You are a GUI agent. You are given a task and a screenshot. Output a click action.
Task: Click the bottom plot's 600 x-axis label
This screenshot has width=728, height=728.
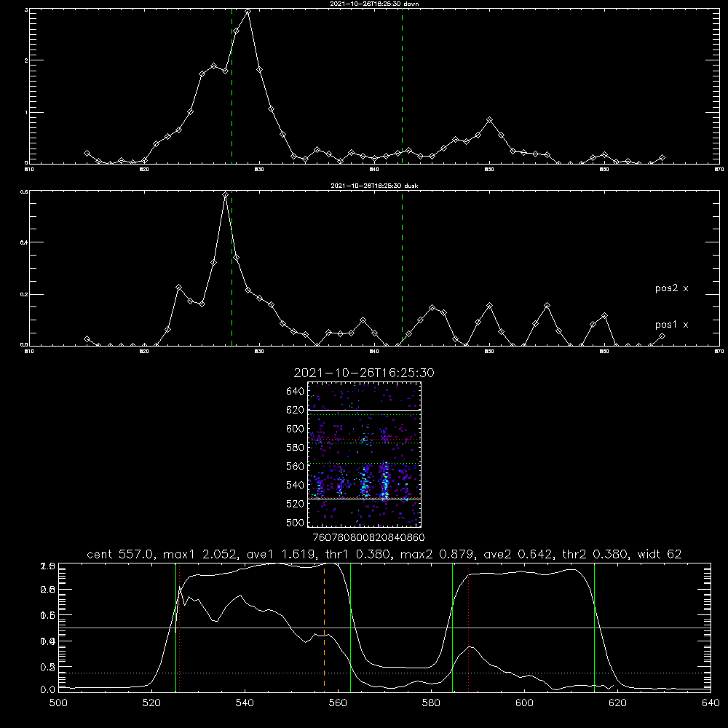point(525,703)
